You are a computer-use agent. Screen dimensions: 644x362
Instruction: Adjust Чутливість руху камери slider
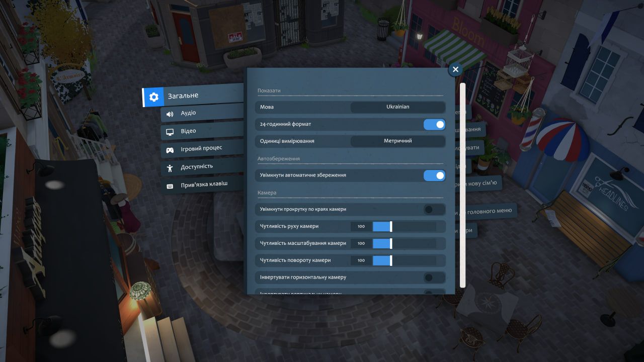[x=404, y=226]
